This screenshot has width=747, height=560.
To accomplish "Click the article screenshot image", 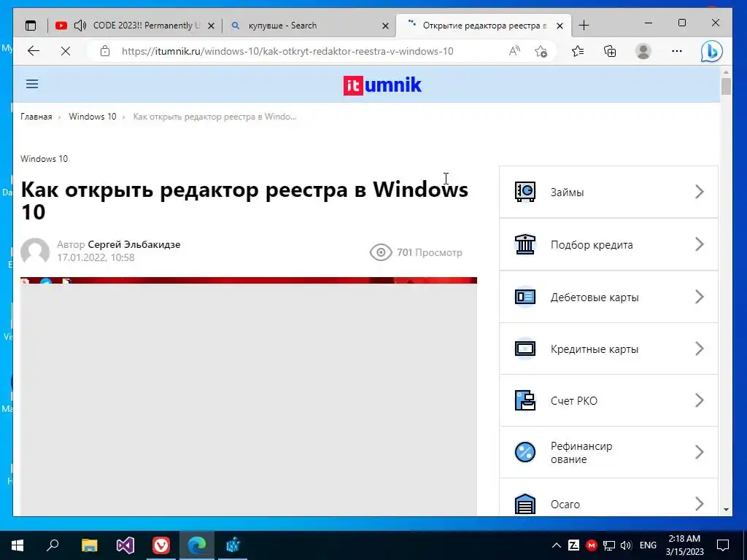I will tap(249, 396).
